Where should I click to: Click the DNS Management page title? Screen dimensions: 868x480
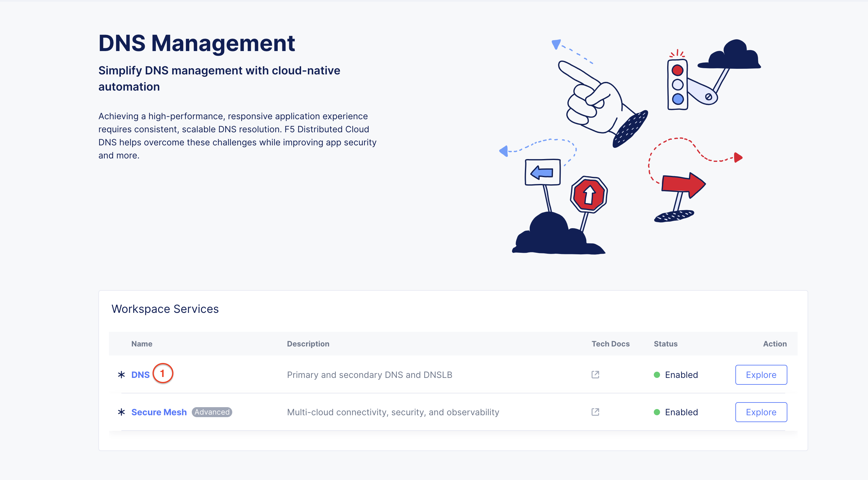(197, 43)
